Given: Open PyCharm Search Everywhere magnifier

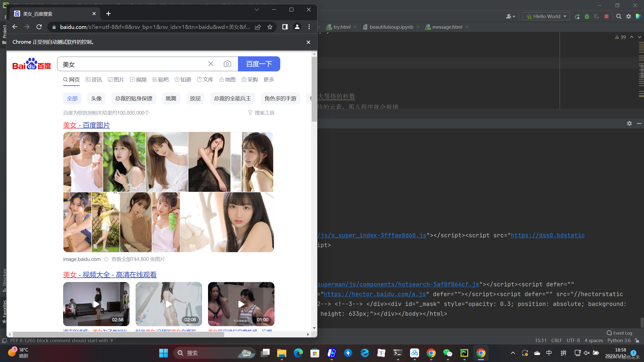Looking at the screenshot, I should pyautogui.click(x=619, y=16).
